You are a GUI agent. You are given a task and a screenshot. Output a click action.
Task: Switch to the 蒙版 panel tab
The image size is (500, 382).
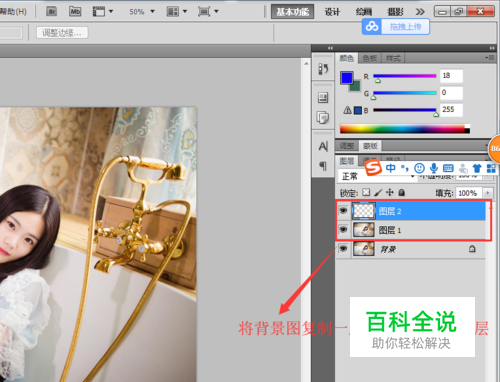[370, 146]
